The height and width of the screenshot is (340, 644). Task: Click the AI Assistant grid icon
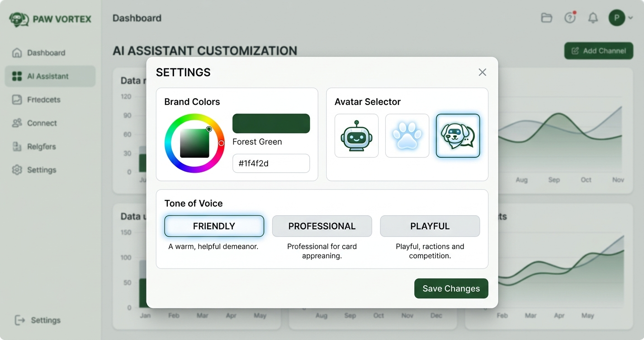pos(17,76)
